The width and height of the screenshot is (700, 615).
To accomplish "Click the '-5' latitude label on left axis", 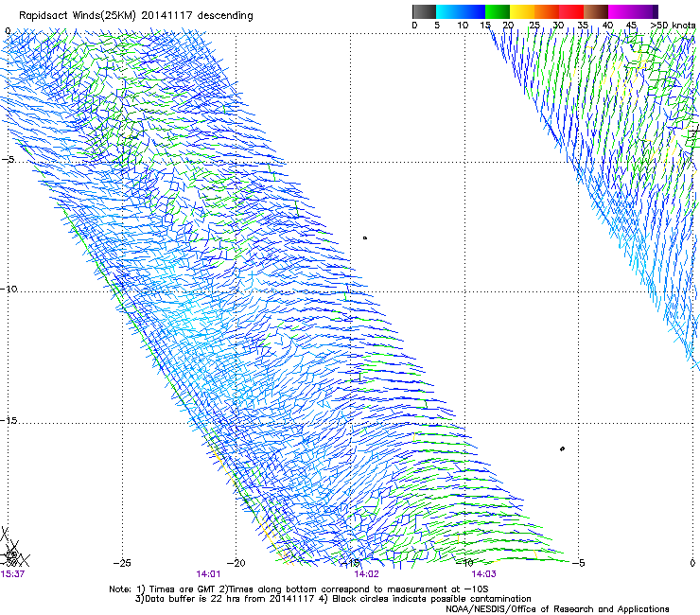I will [9, 160].
